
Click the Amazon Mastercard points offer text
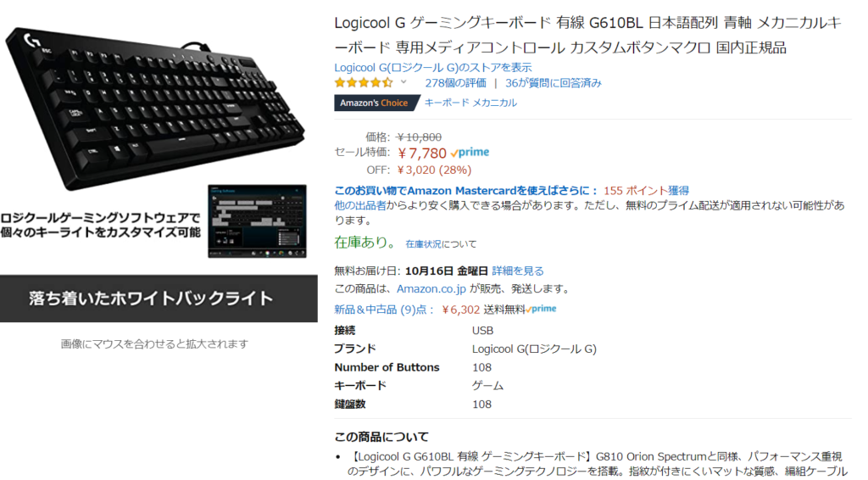coord(511,191)
